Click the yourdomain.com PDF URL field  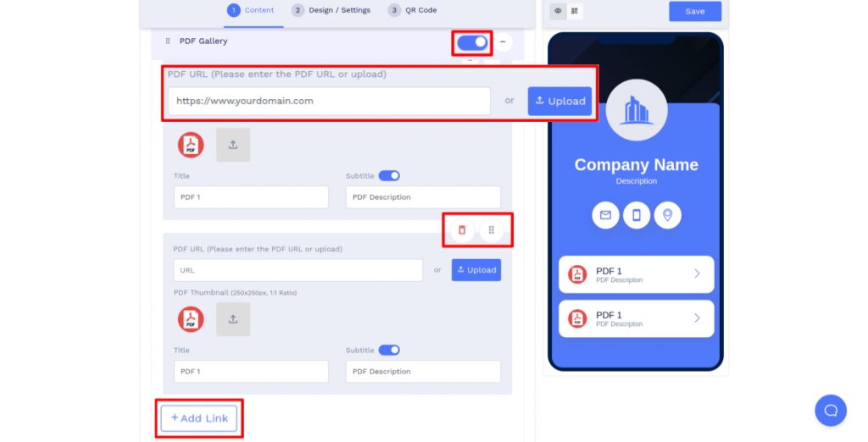(329, 101)
